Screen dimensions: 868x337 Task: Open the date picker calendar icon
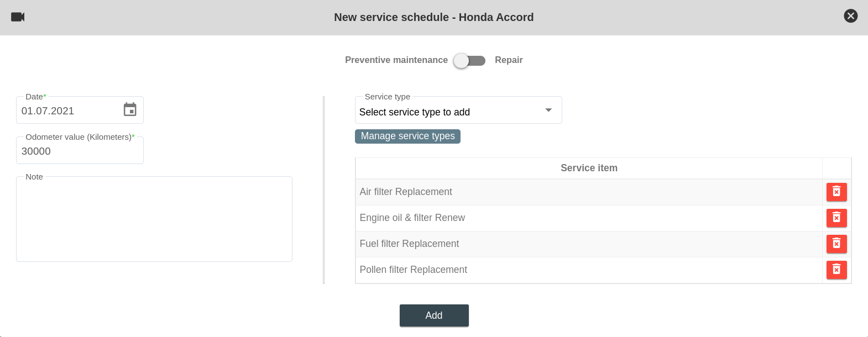point(130,110)
